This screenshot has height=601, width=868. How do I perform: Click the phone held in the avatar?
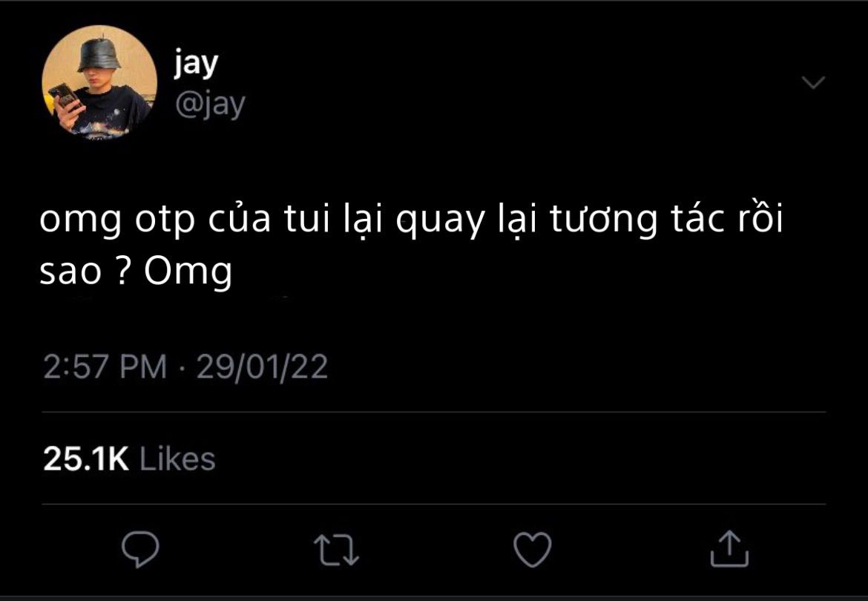[66, 97]
